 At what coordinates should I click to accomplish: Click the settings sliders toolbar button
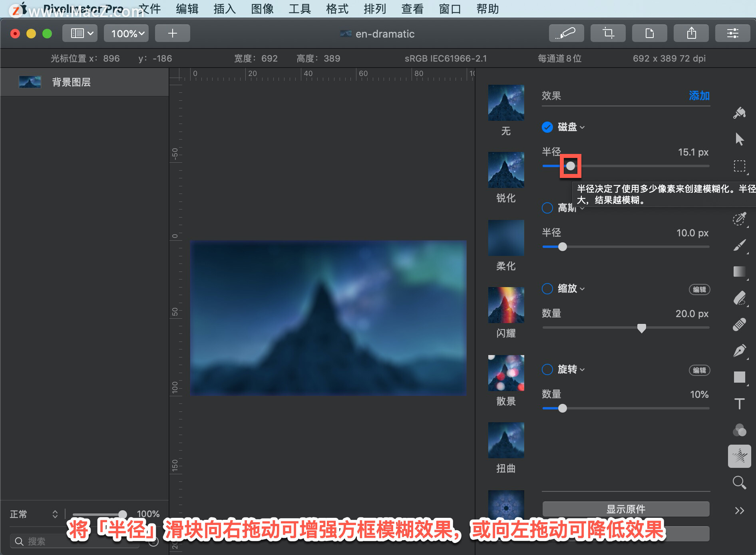coord(732,33)
